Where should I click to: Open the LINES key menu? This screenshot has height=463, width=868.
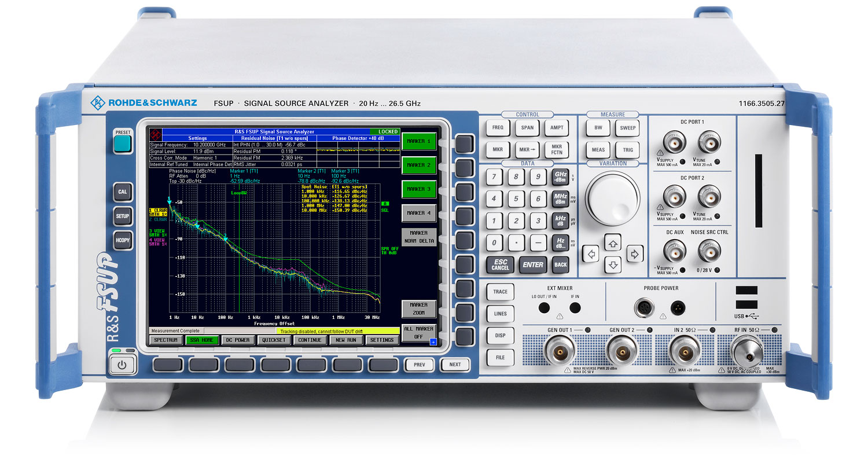click(x=501, y=314)
